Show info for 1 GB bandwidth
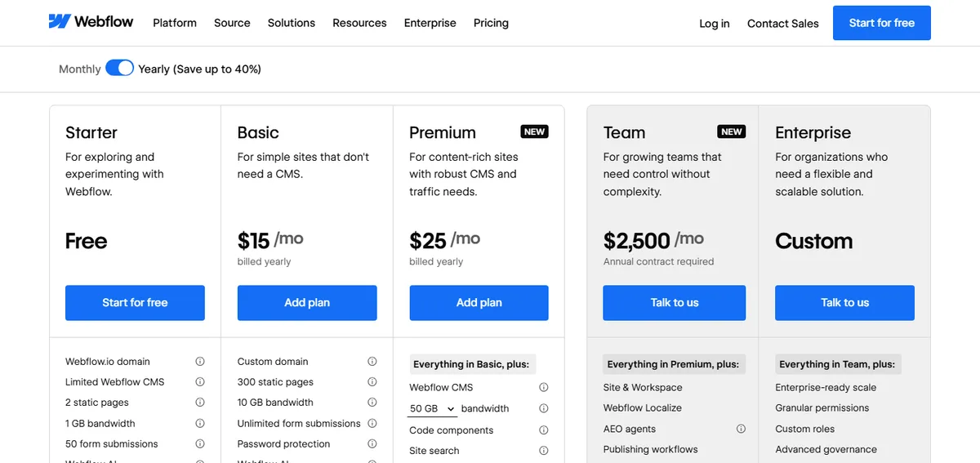Screen dimensions: 980x463 pos(200,423)
